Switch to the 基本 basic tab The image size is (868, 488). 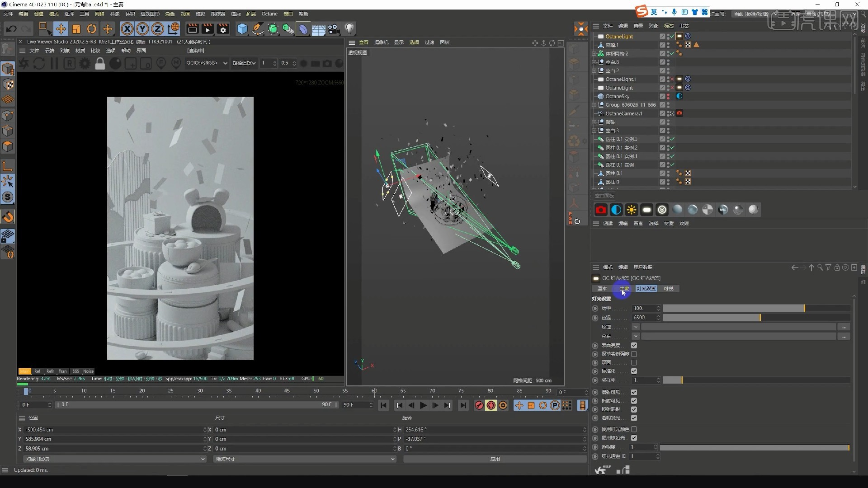point(602,288)
